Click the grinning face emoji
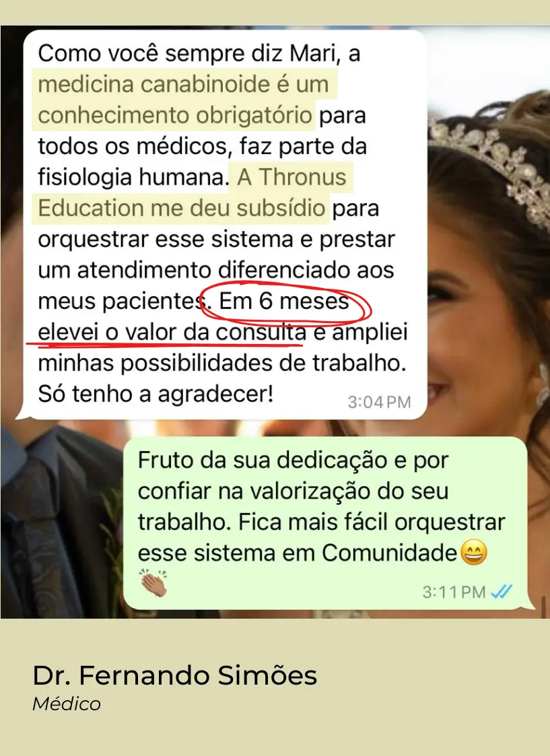The height and width of the screenshot is (756, 550). pyautogui.click(x=474, y=553)
